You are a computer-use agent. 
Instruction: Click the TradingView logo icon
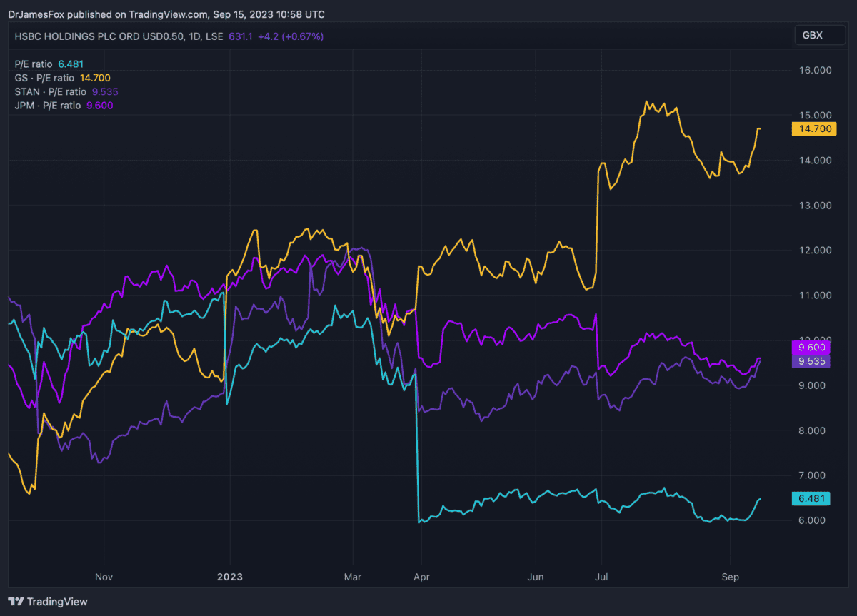[16, 602]
